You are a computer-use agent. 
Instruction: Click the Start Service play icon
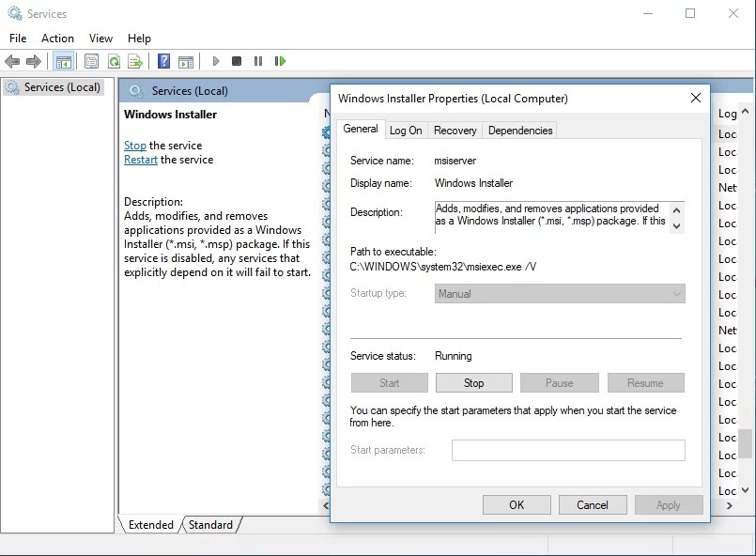(x=216, y=61)
